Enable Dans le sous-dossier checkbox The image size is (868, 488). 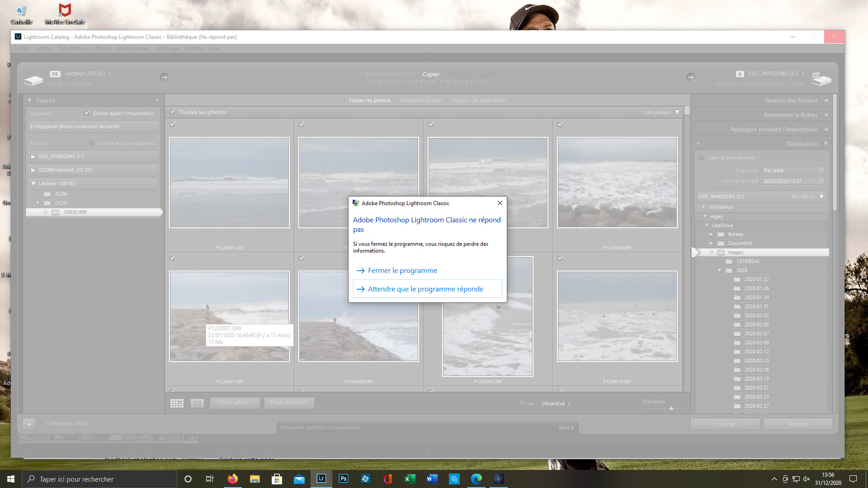tap(701, 158)
